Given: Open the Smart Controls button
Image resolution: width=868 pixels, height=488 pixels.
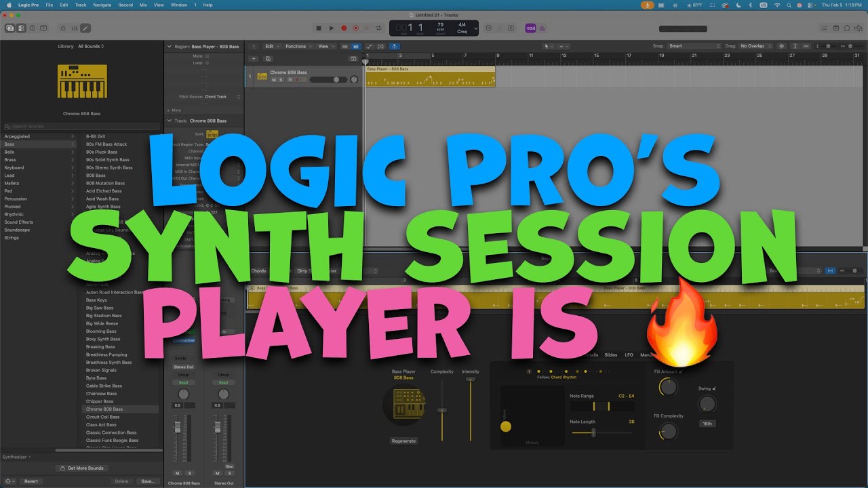Looking at the screenshot, I should [62, 28].
